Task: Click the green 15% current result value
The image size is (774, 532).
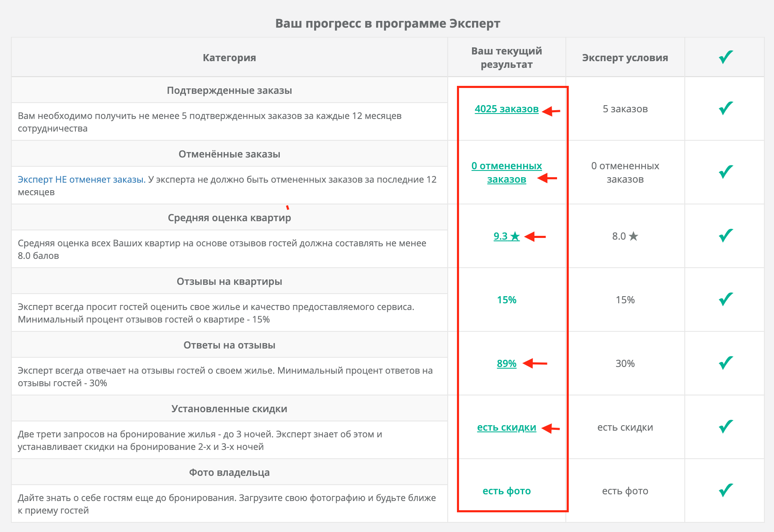Action: 506,300
